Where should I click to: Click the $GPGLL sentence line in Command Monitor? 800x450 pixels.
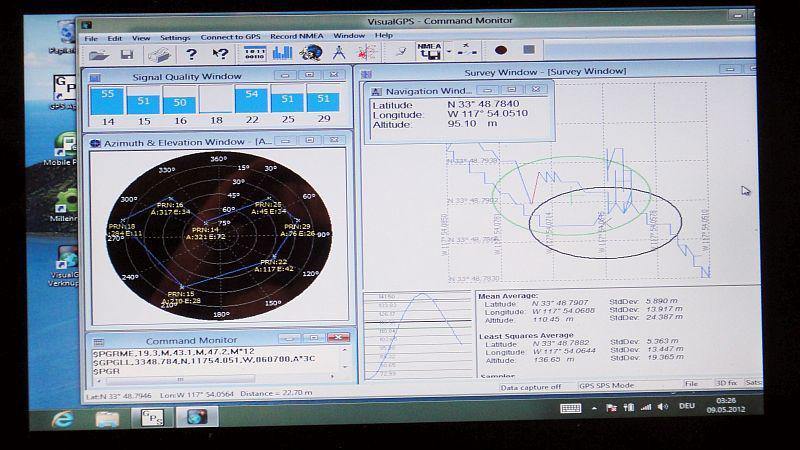(x=204, y=360)
